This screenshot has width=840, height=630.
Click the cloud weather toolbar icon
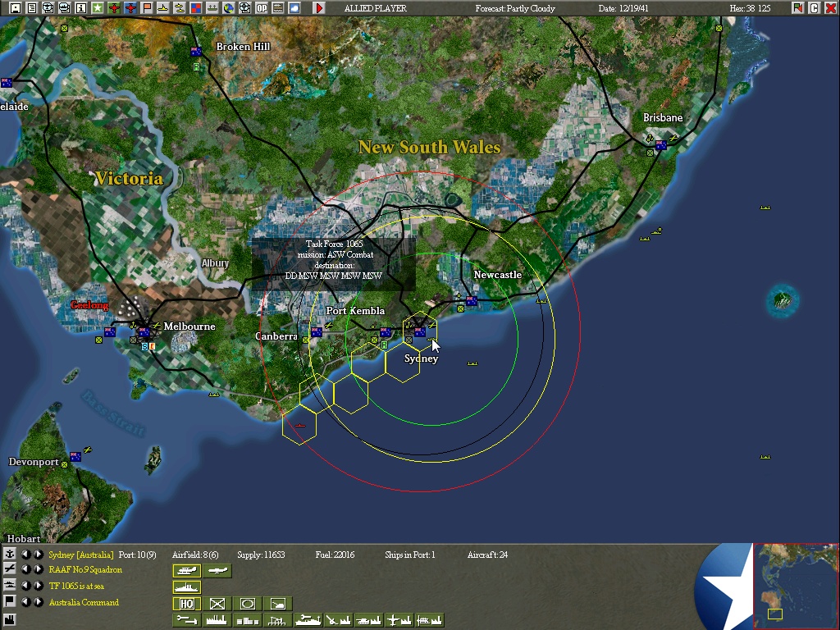(294, 8)
